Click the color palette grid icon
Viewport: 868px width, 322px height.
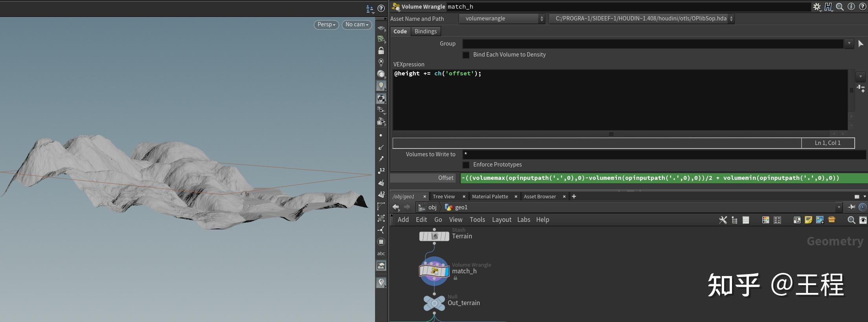point(765,220)
